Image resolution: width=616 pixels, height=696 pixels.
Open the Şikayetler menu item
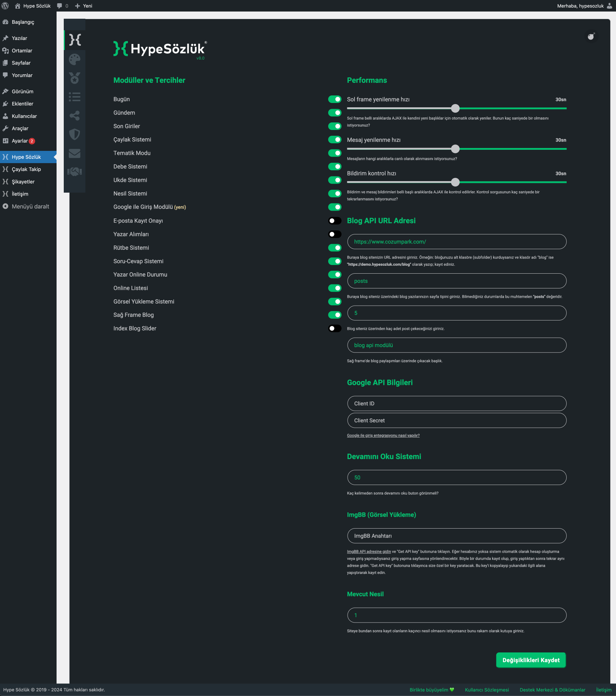[x=28, y=181]
